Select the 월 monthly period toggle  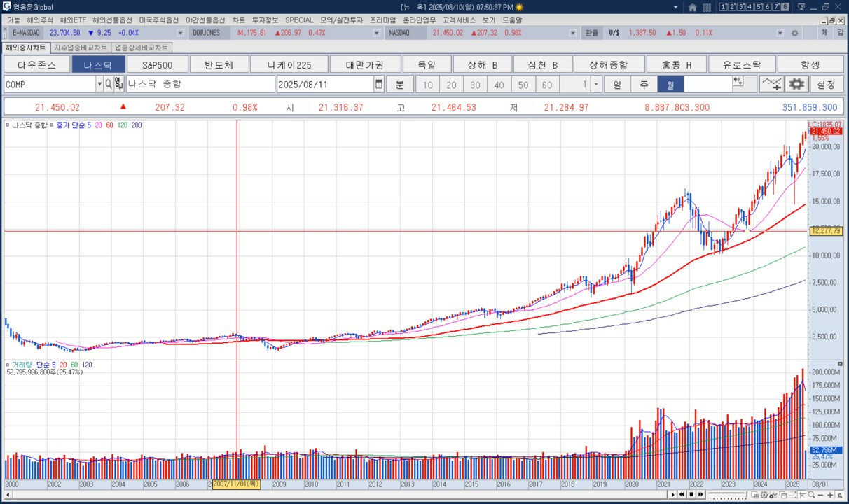pos(670,84)
